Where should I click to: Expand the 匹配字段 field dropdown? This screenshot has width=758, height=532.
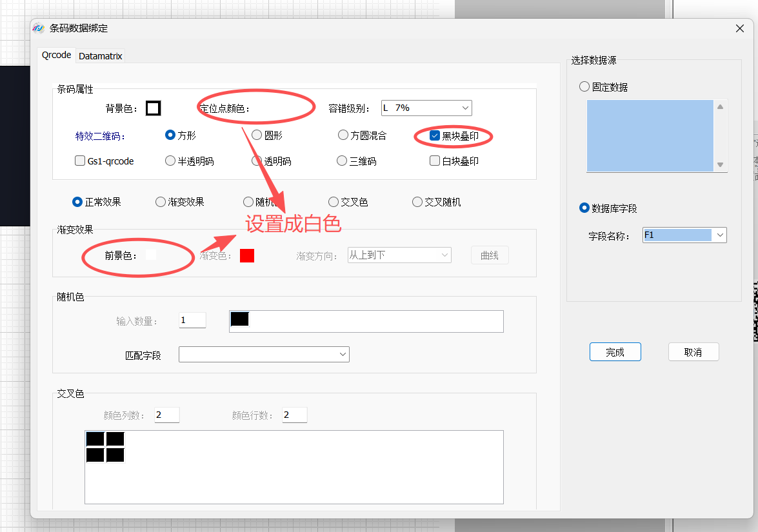pos(343,354)
